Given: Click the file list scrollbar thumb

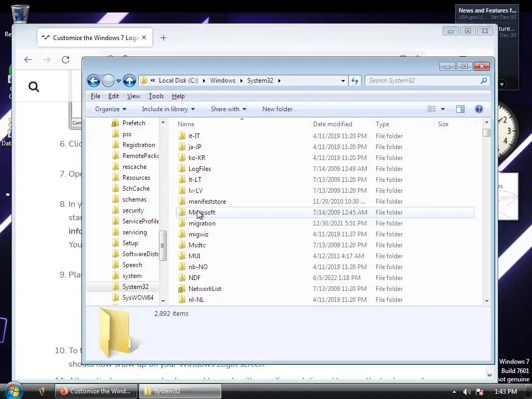Looking at the screenshot, I should [487, 132].
